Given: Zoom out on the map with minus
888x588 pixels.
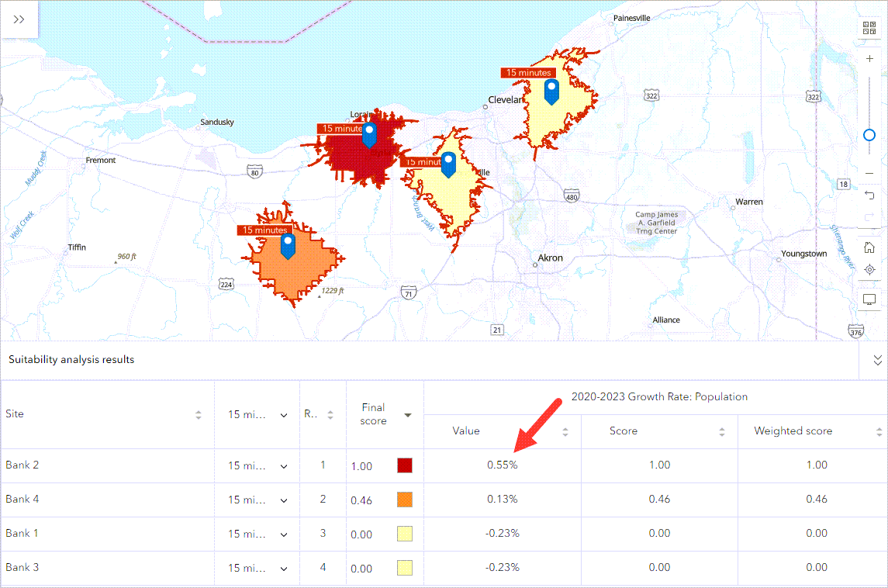Looking at the screenshot, I should [x=869, y=173].
